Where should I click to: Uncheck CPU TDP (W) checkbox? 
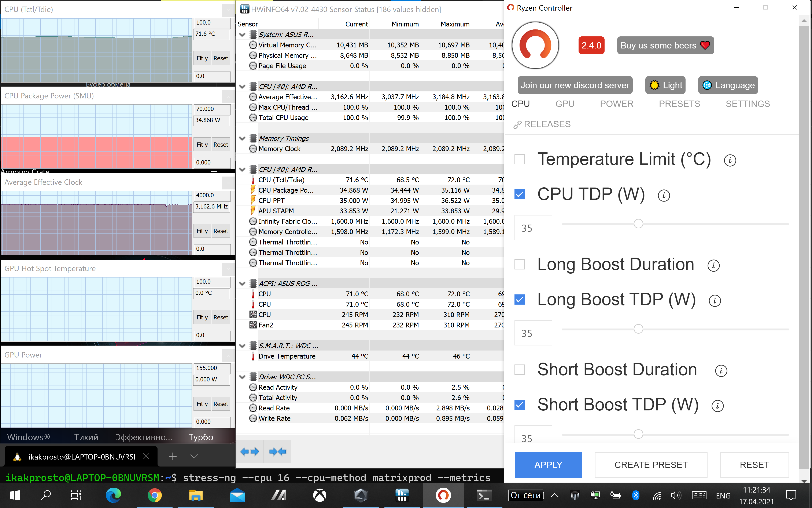[519, 194]
